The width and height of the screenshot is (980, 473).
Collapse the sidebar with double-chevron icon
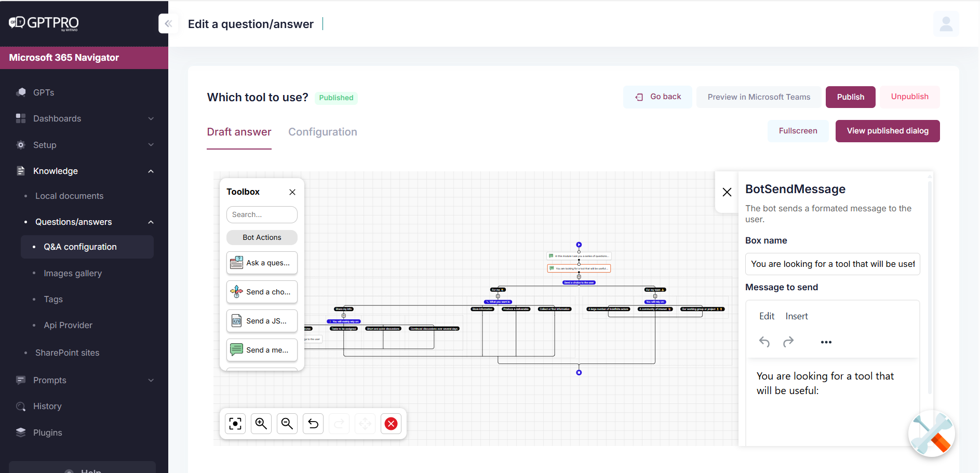[x=168, y=23]
